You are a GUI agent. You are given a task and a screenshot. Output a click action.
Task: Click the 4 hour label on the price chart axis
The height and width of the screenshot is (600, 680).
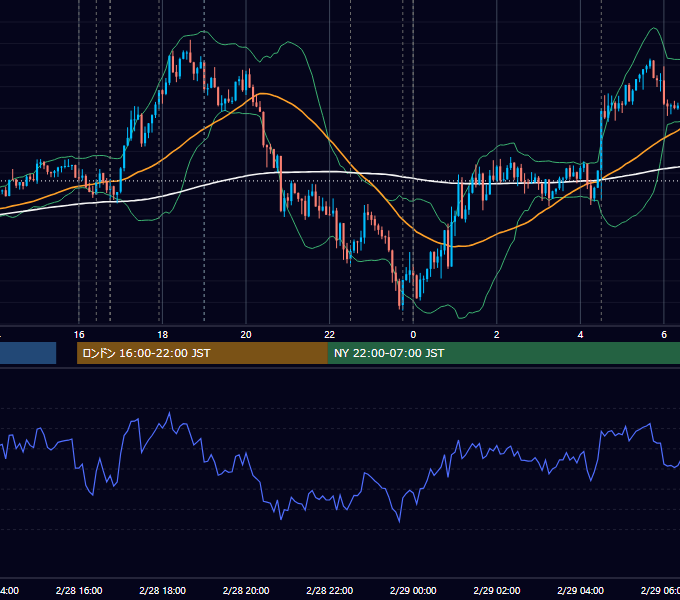pyautogui.click(x=580, y=335)
